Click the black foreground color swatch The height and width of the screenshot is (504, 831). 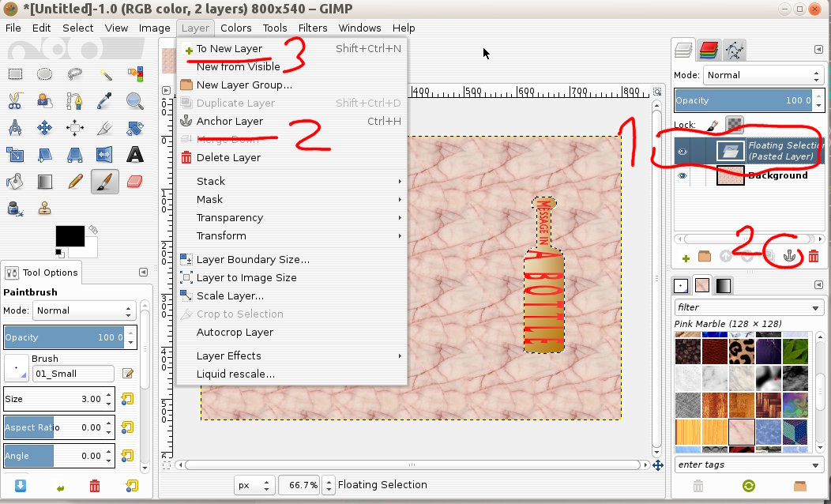click(70, 235)
